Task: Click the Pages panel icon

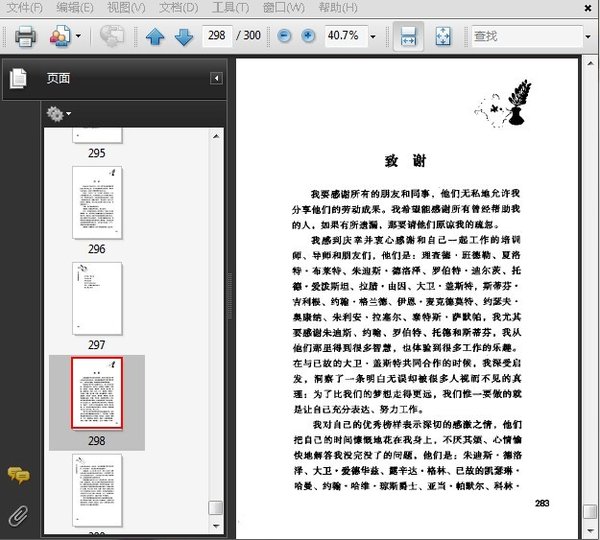Action: (18, 78)
